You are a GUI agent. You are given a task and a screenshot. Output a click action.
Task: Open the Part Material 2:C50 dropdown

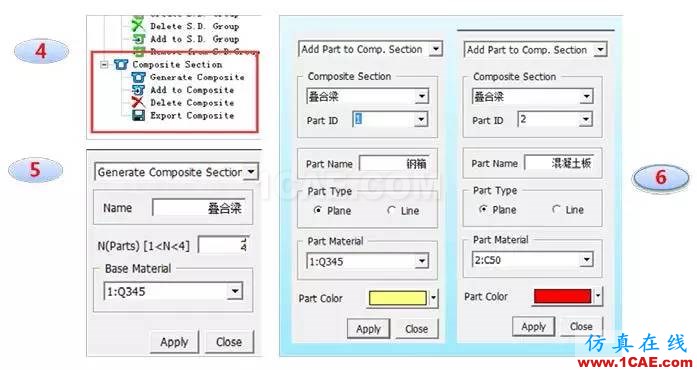tap(586, 259)
